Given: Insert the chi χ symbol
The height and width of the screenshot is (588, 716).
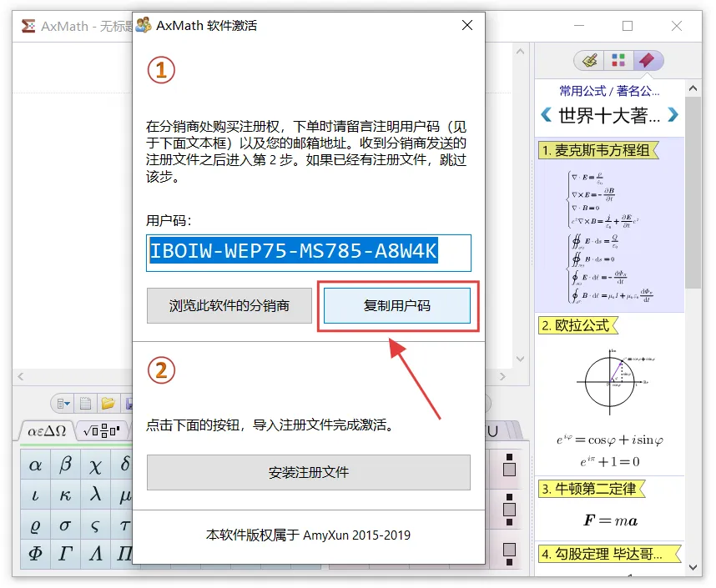Looking at the screenshot, I should [x=95, y=465].
